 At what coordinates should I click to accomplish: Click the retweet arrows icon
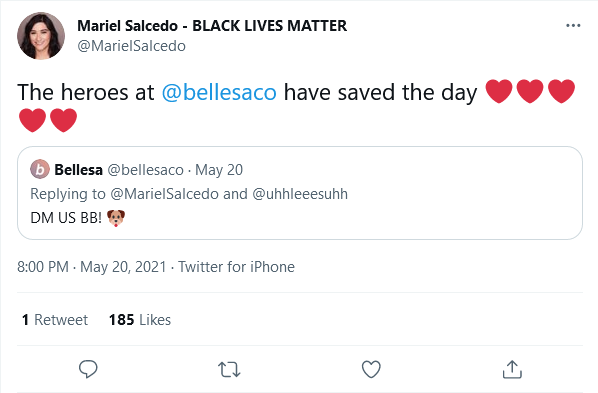click(x=229, y=369)
